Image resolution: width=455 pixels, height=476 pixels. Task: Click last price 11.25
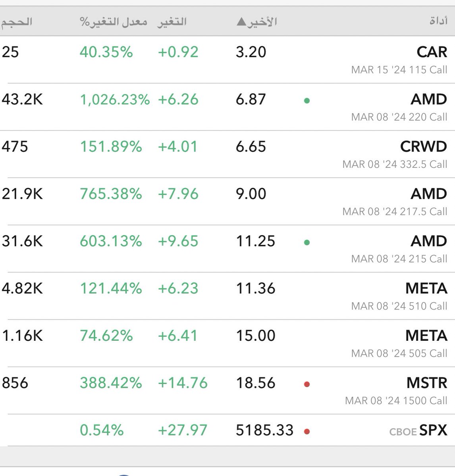(255, 241)
